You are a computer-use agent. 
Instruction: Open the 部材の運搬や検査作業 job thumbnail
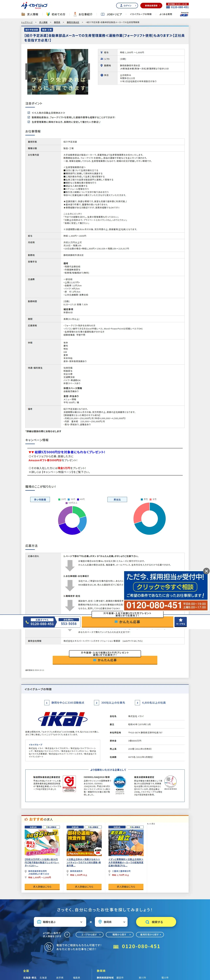(84, 842)
